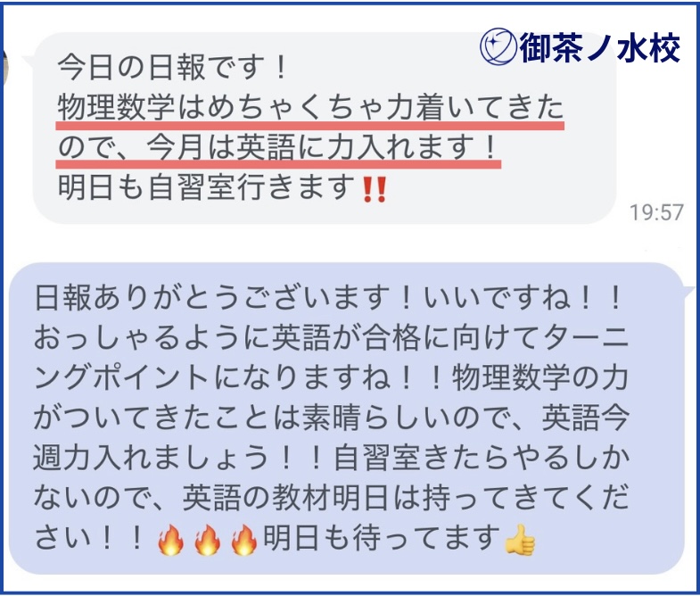Click the middle fire emoji
This screenshot has width=700, height=596.
click(x=208, y=539)
